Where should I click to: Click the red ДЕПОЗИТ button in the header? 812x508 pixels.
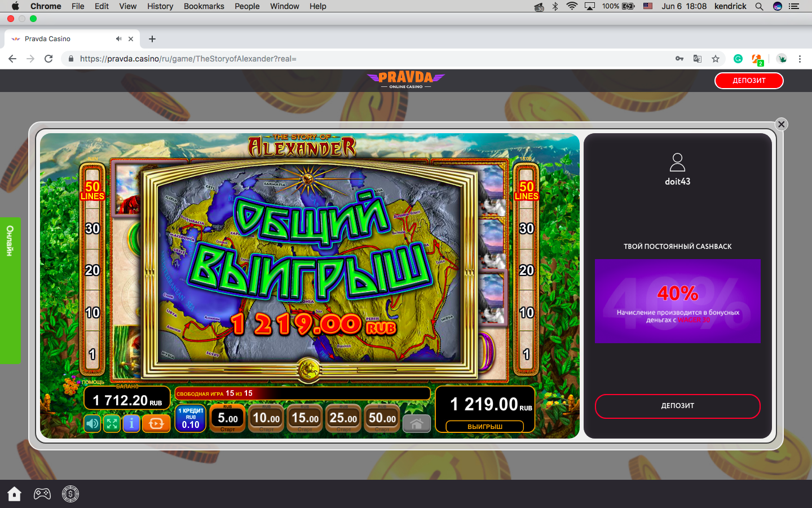pyautogui.click(x=749, y=81)
